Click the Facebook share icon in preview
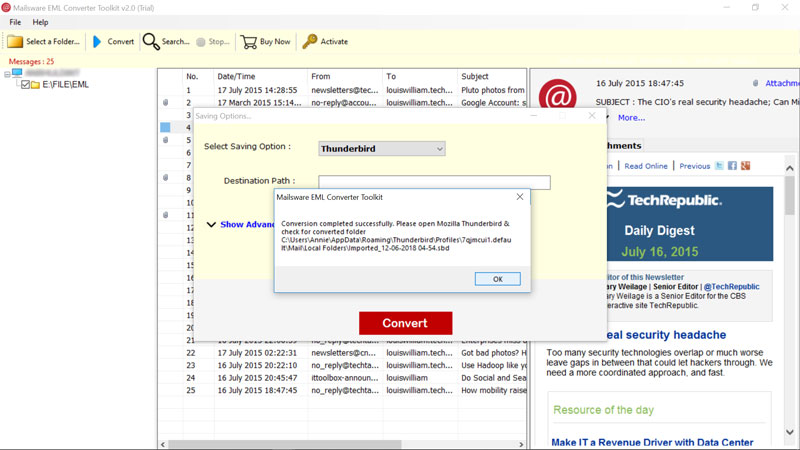Screen dimensions: 800x450 [732, 166]
